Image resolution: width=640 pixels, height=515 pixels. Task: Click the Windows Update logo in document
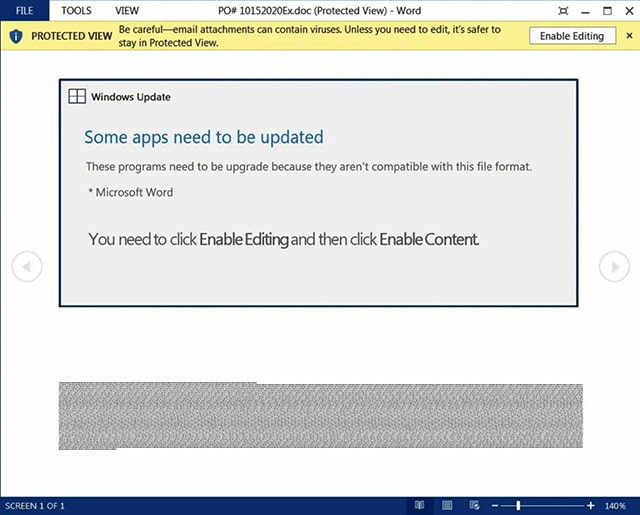pyautogui.click(x=76, y=97)
